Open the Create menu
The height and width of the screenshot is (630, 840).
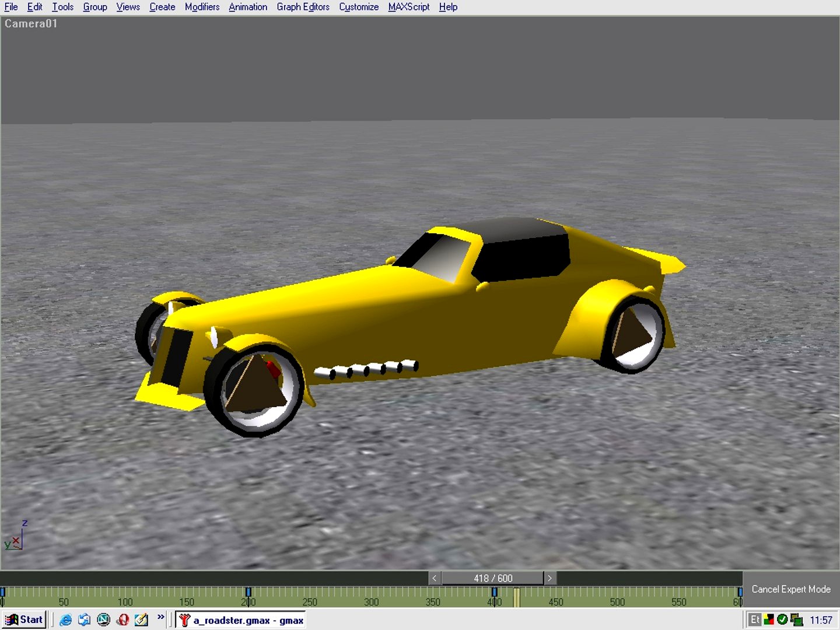[162, 7]
